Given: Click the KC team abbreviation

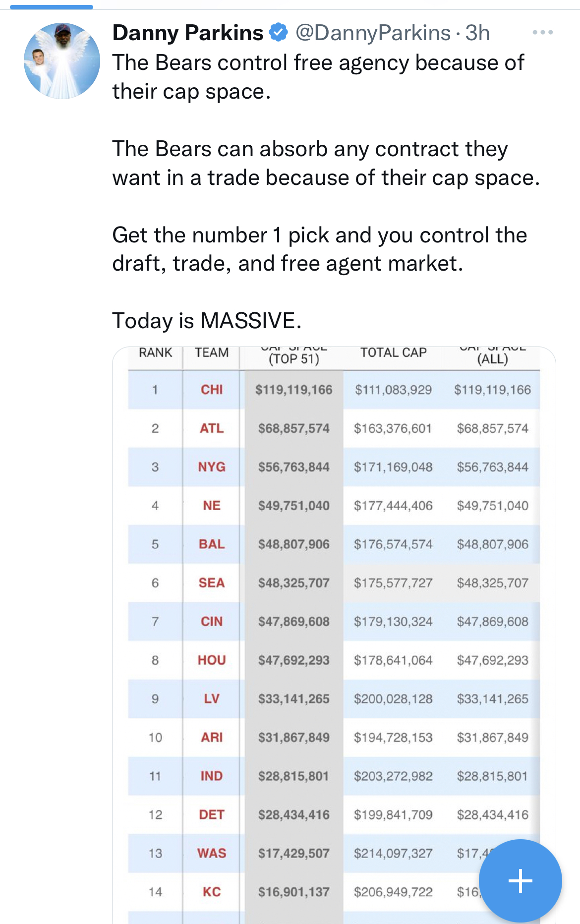Looking at the screenshot, I should (212, 892).
